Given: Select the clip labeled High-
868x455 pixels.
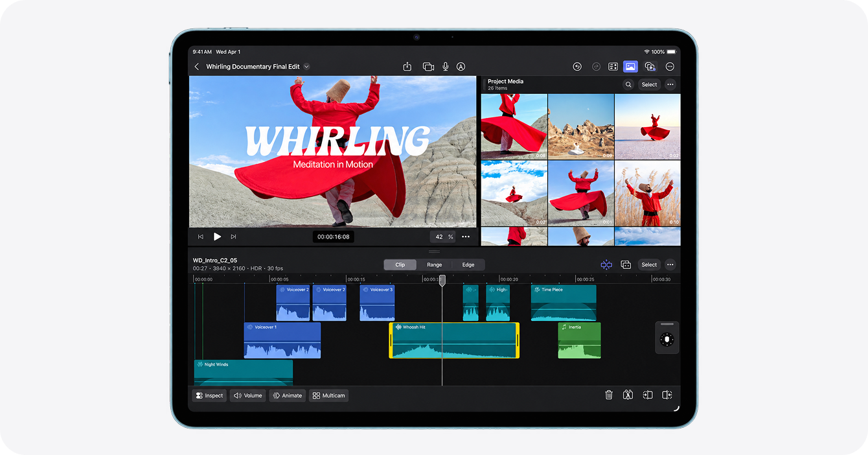Looking at the screenshot, I should point(497,303).
